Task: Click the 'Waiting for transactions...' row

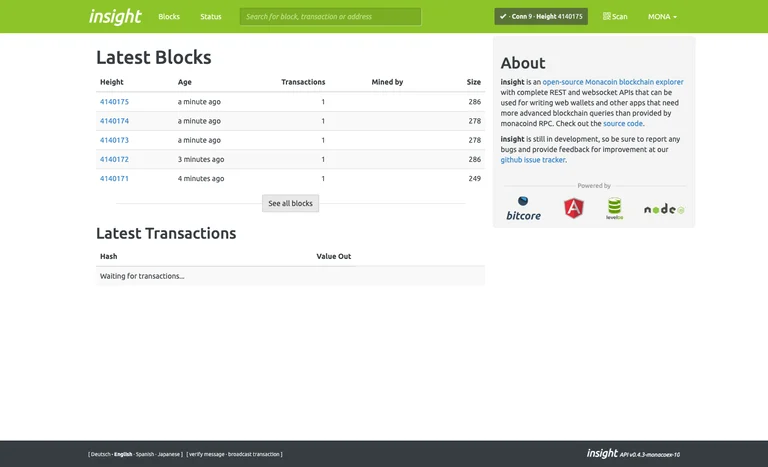Action: click(x=290, y=276)
